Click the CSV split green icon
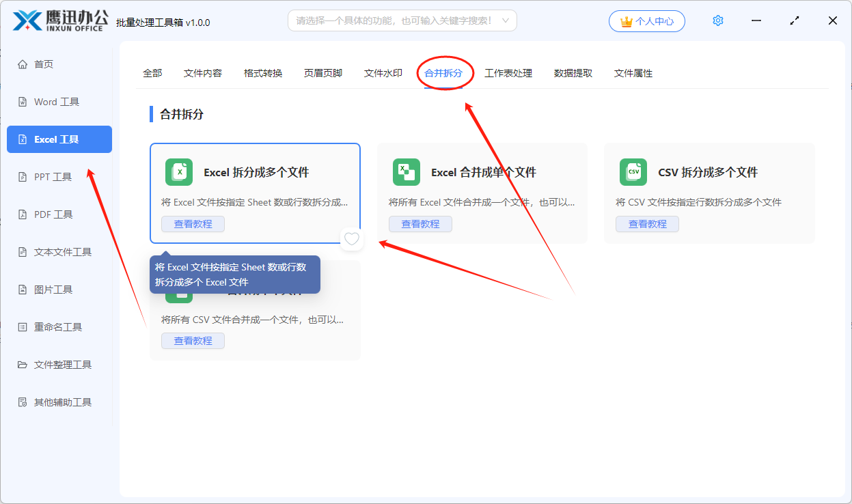852x504 pixels. point(633,172)
